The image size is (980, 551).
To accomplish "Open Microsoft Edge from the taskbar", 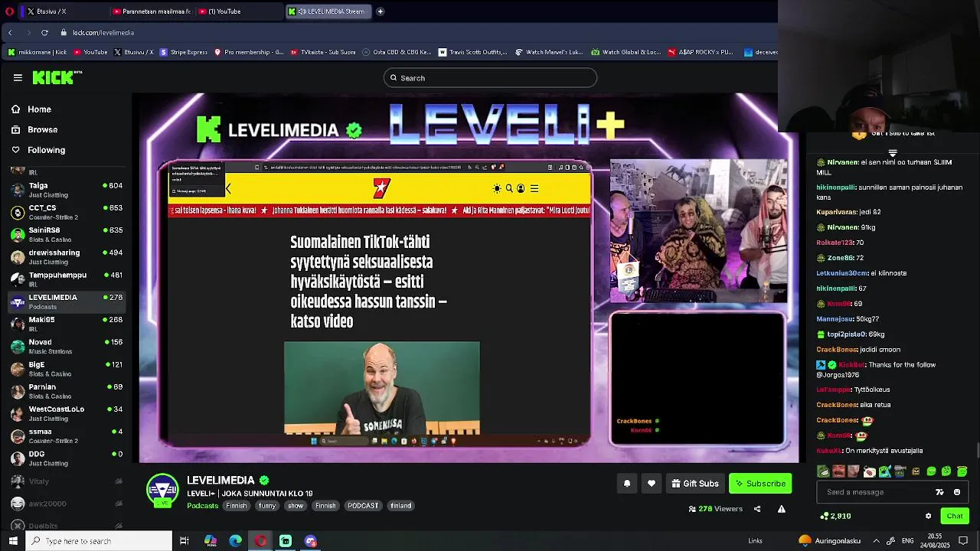I will pyautogui.click(x=235, y=541).
